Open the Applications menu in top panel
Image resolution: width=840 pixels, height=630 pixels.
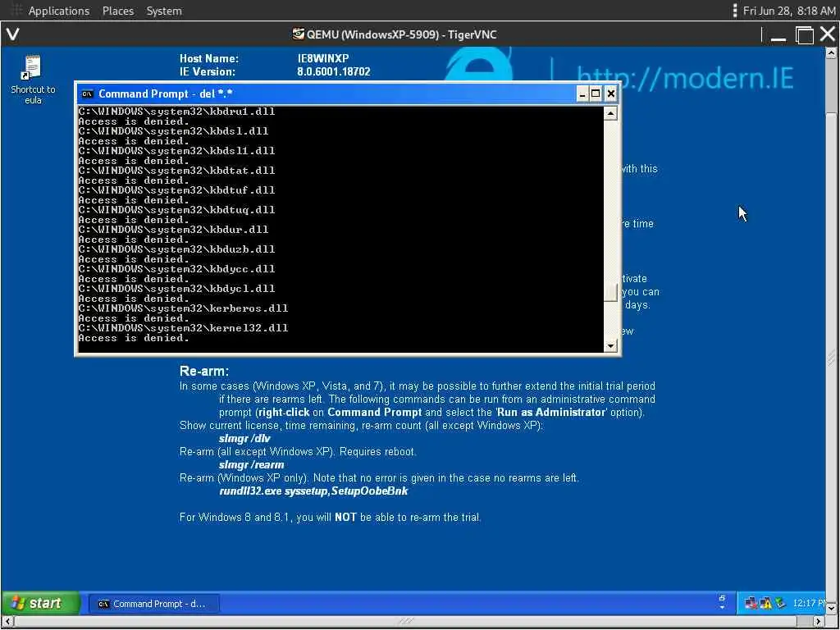(59, 11)
